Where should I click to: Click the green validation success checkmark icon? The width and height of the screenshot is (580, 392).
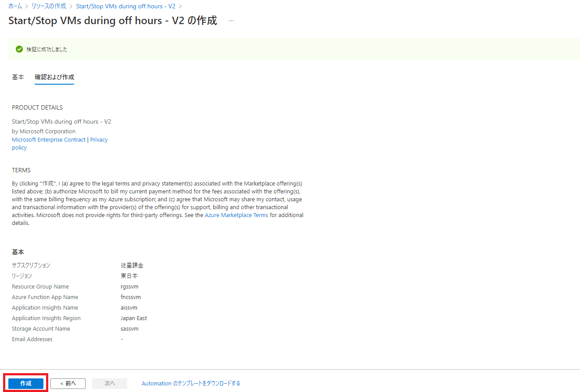[19, 49]
